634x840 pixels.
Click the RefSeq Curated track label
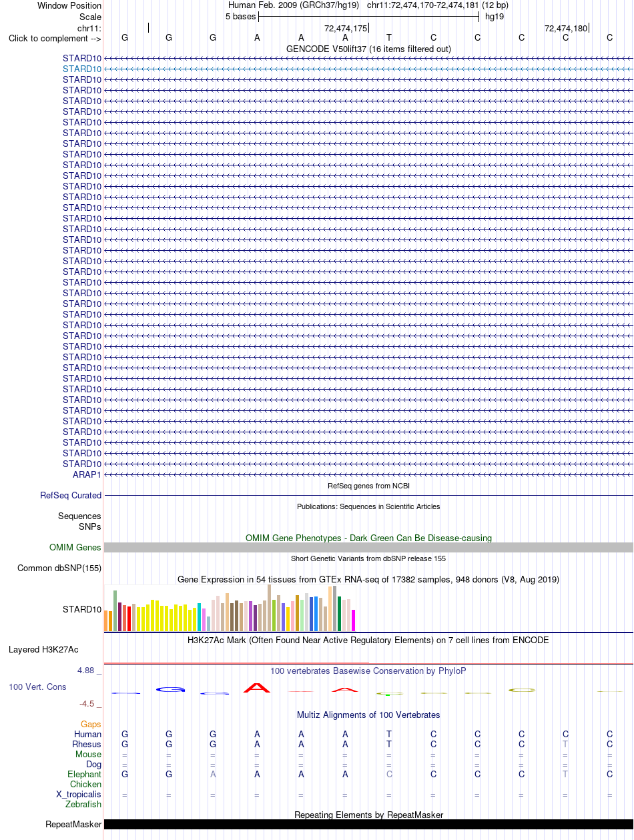click(x=71, y=496)
